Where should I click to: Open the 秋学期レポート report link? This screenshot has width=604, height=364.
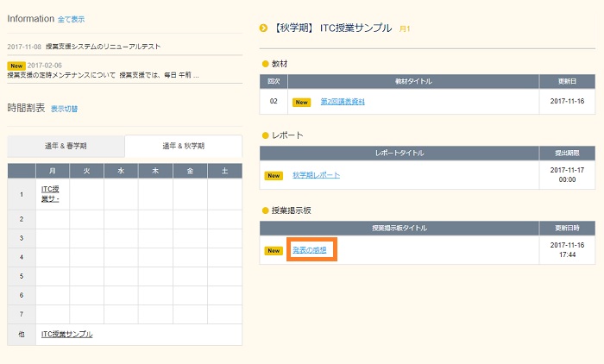316,175
